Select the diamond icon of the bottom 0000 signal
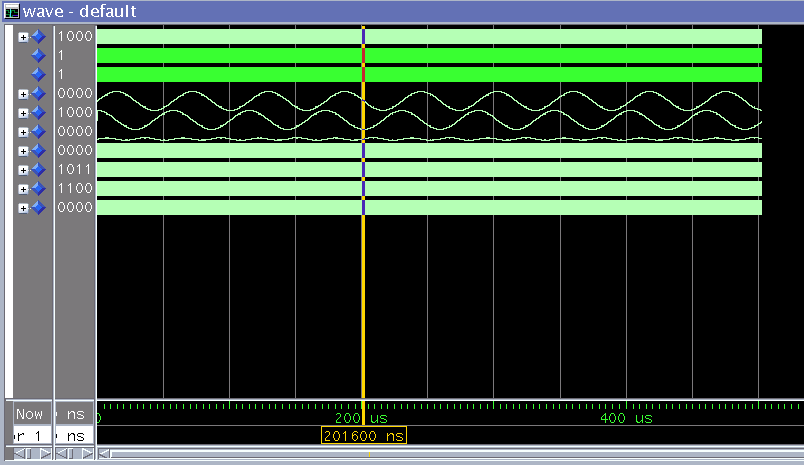This screenshot has height=465, width=804. pos(38,208)
